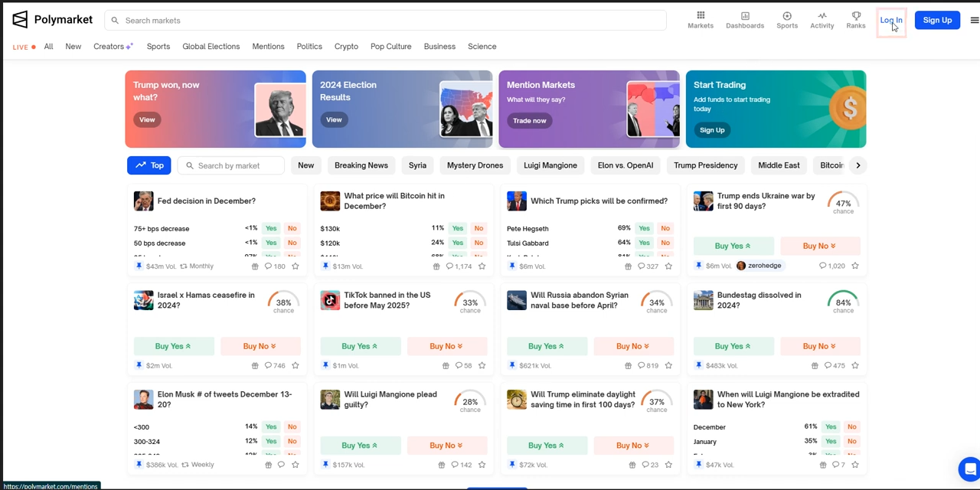
Task: Click the 47% chance gauge
Action: [844, 204]
